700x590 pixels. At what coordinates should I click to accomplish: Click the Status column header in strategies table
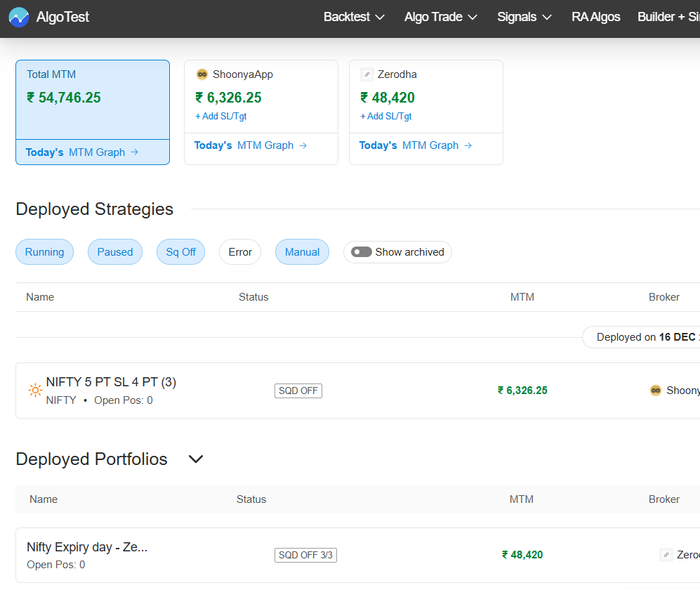[253, 297]
